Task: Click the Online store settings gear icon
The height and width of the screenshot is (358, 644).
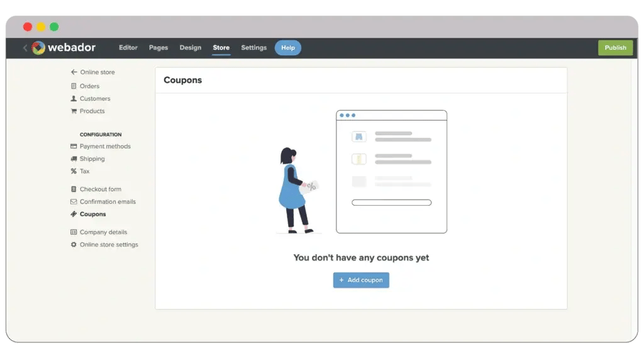Action: [74, 245]
